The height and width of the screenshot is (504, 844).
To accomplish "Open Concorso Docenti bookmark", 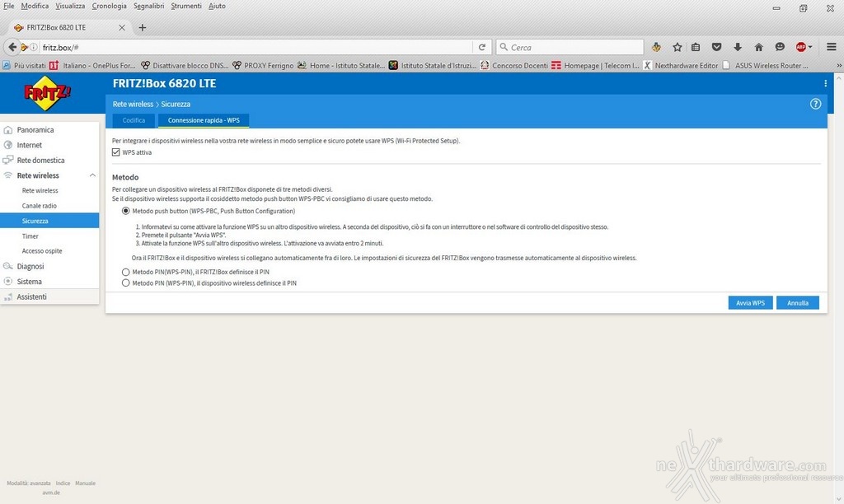I will [x=514, y=66].
